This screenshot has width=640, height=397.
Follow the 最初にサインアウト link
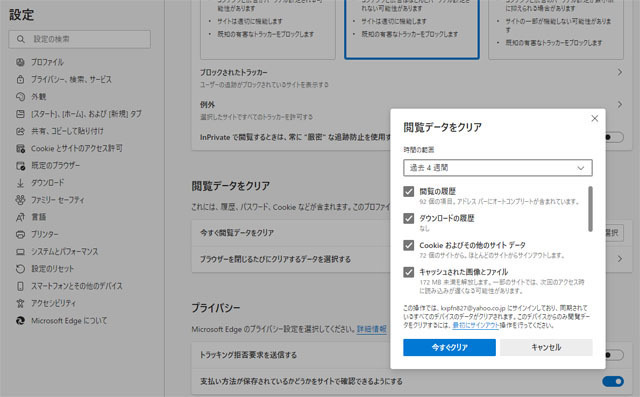click(476, 325)
